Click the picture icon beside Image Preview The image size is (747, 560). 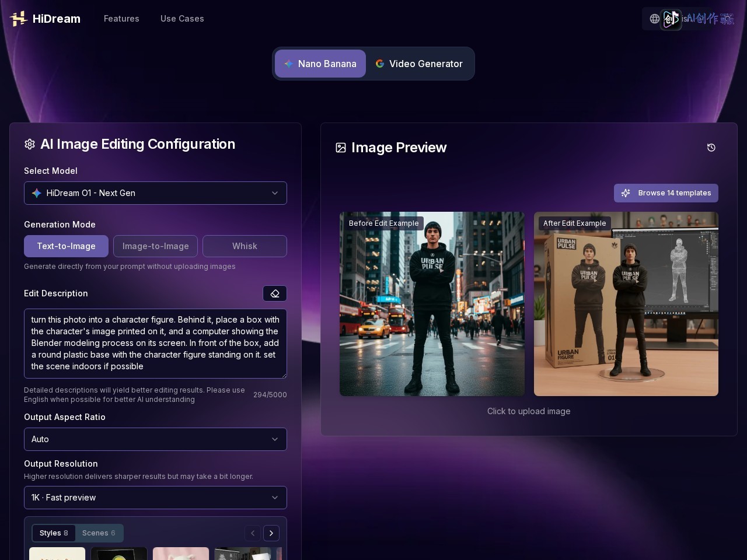tap(341, 148)
